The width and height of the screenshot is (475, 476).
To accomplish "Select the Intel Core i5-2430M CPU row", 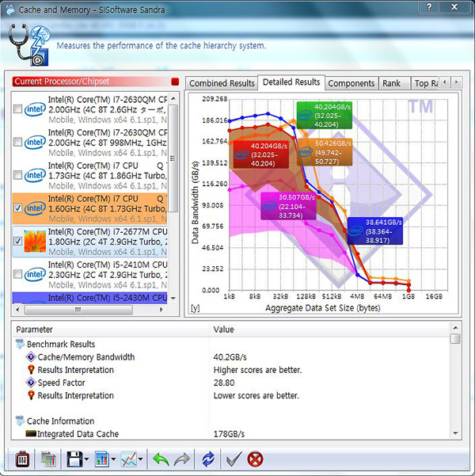I will [x=89, y=298].
